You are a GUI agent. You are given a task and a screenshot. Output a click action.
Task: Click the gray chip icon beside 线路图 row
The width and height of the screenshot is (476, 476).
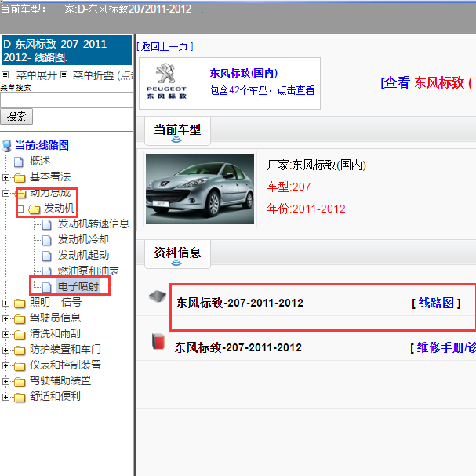pos(158,296)
